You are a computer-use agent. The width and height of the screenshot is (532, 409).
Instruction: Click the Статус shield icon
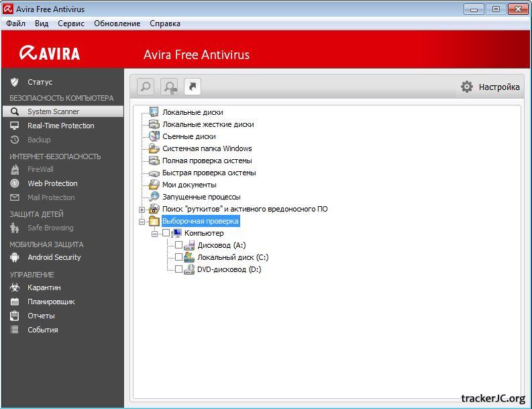(15, 82)
